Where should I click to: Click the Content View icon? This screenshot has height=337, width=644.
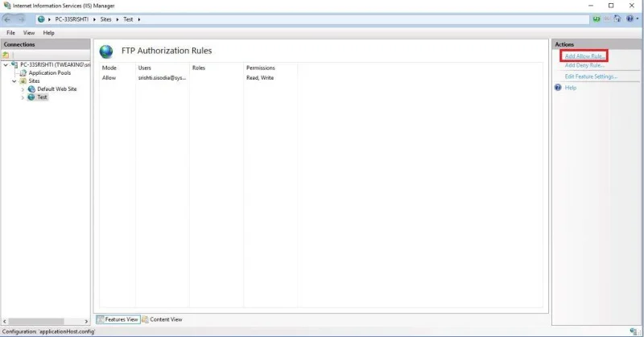pos(145,319)
